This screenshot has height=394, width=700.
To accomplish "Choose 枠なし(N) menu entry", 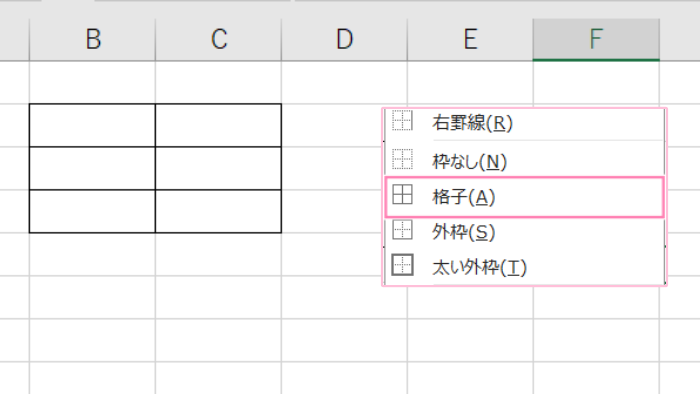I will 525,160.
